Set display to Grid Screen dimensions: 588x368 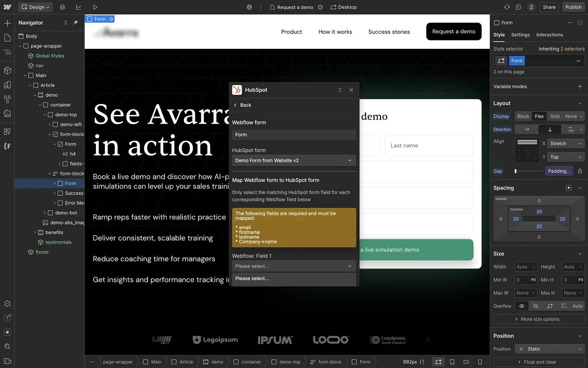[555, 116]
